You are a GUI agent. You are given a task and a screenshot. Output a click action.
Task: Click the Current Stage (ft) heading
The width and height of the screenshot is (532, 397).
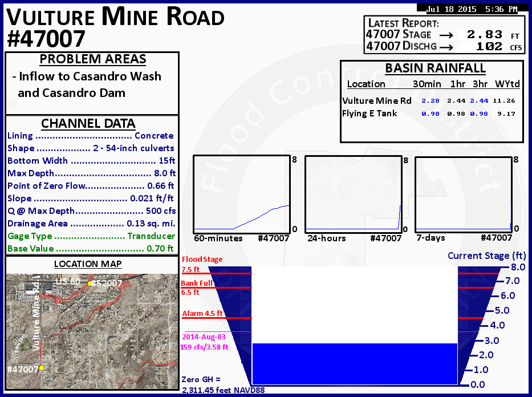(x=486, y=256)
